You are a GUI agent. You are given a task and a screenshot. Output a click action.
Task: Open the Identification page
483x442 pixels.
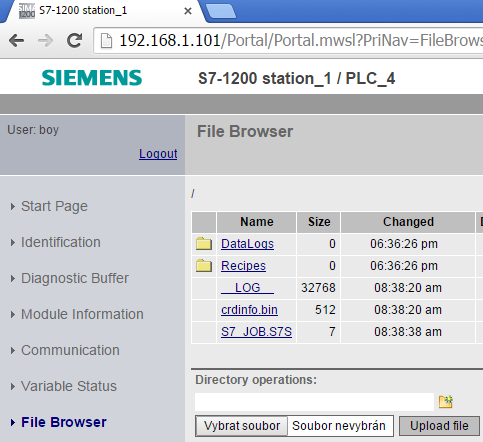tap(61, 242)
